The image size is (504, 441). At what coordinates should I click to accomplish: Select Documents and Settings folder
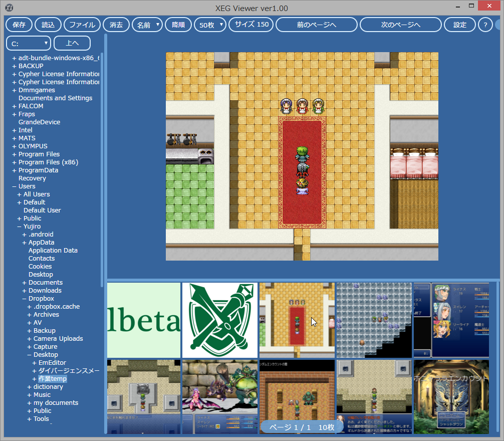tap(55, 98)
